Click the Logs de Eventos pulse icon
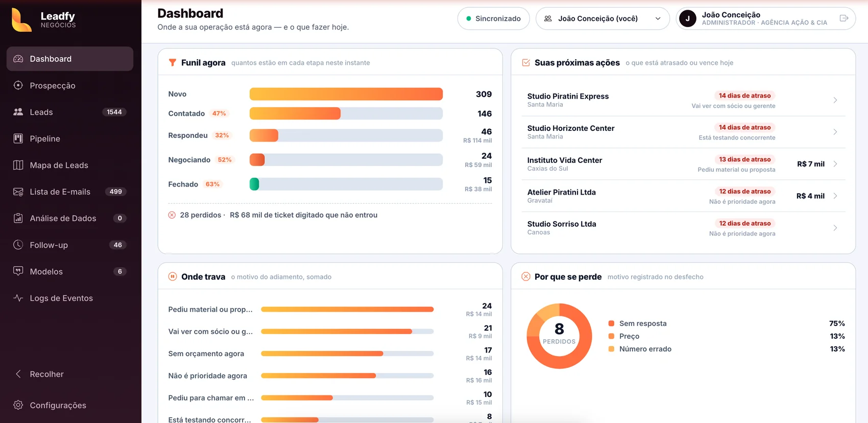 click(x=18, y=298)
